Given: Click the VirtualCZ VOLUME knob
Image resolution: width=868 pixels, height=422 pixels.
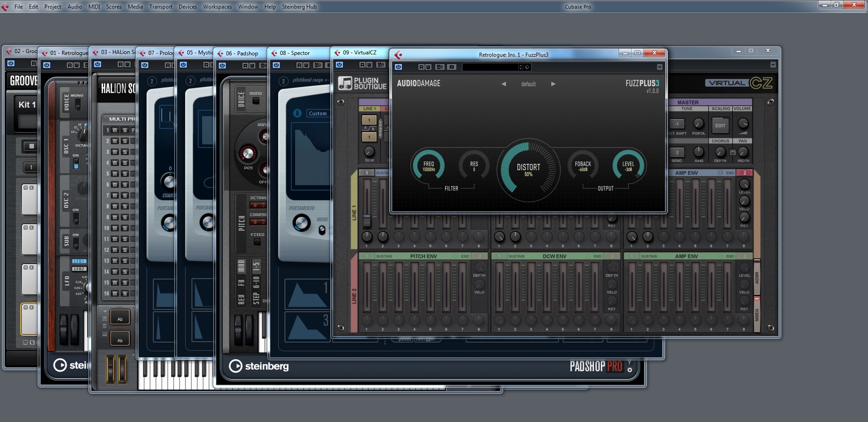Looking at the screenshot, I should click(x=742, y=123).
